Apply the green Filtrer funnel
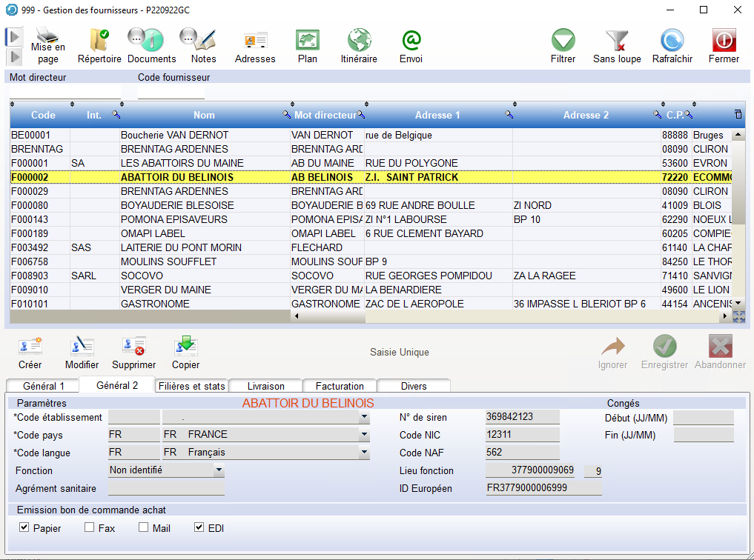 (x=563, y=39)
